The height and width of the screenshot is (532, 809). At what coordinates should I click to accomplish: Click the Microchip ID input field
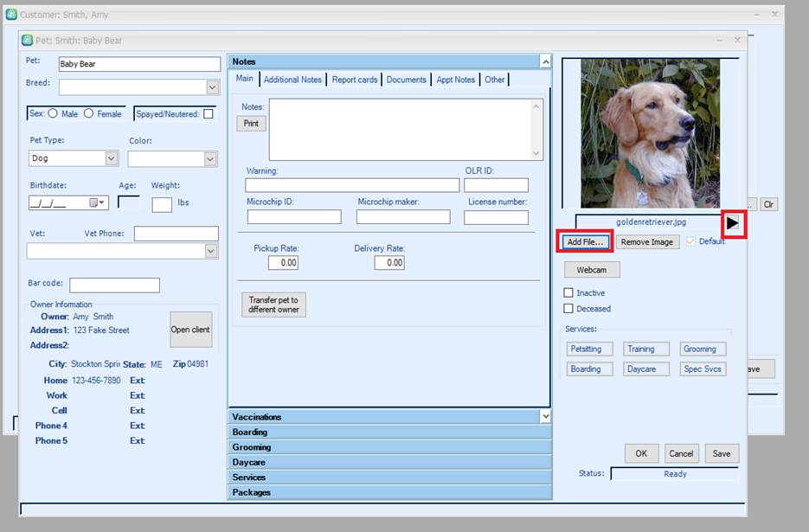[x=294, y=217]
